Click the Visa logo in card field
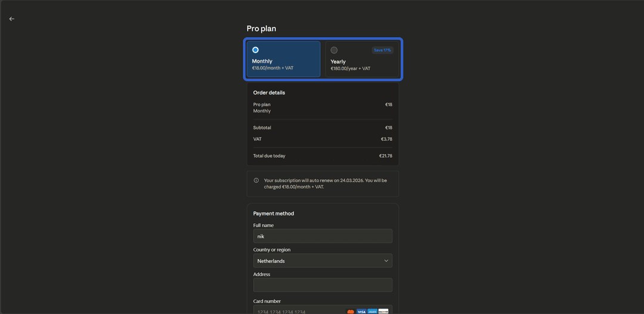Screen dimensions: 644x314 point(361,312)
